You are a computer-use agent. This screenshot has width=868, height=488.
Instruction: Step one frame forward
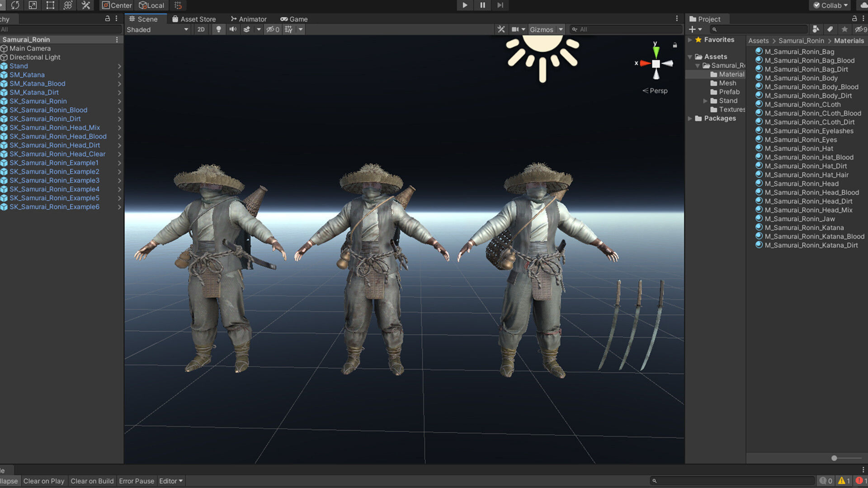[500, 5]
